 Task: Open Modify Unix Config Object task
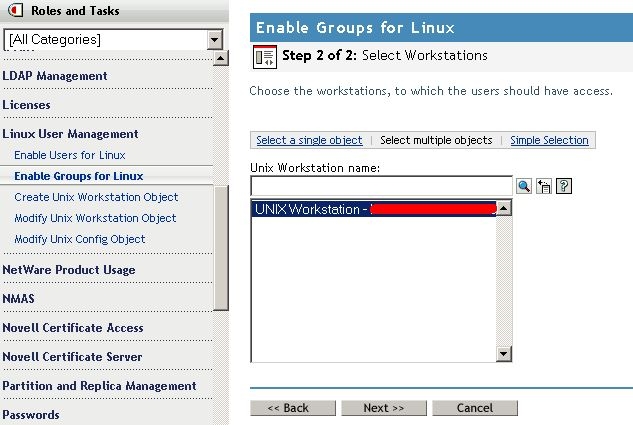[x=80, y=239]
